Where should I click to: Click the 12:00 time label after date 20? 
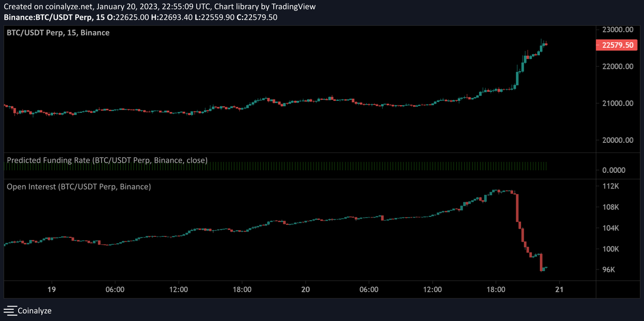pos(432,289)
